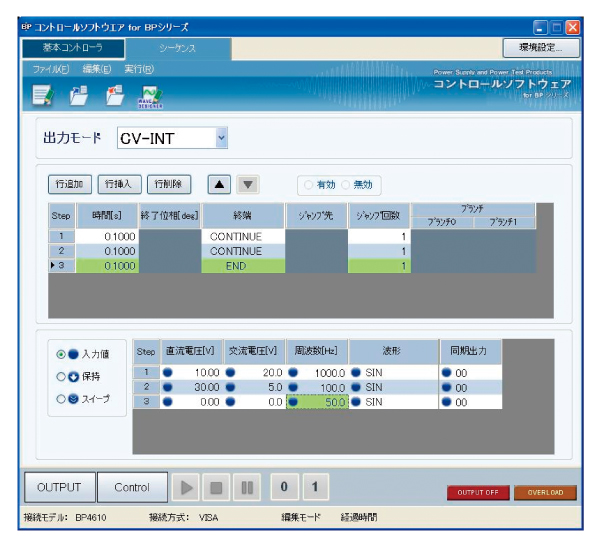Launch the Wave Designer tool

pyautogui.click(x=151, y=96)
